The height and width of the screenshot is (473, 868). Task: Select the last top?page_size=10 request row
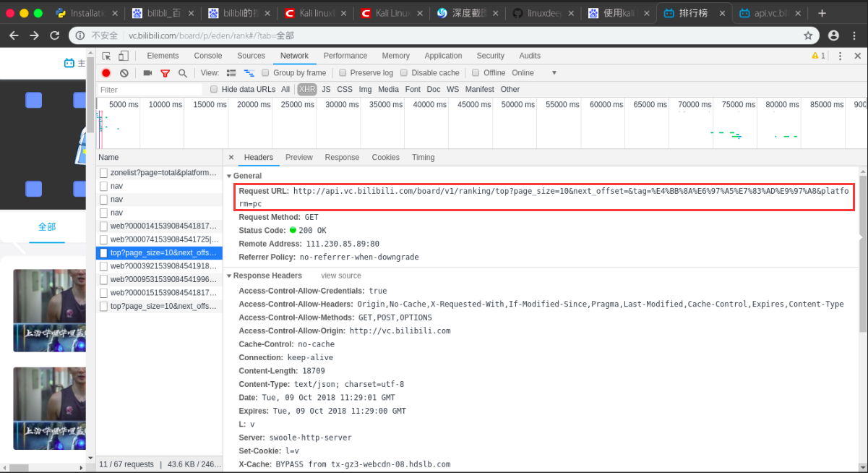click(159, 307)
